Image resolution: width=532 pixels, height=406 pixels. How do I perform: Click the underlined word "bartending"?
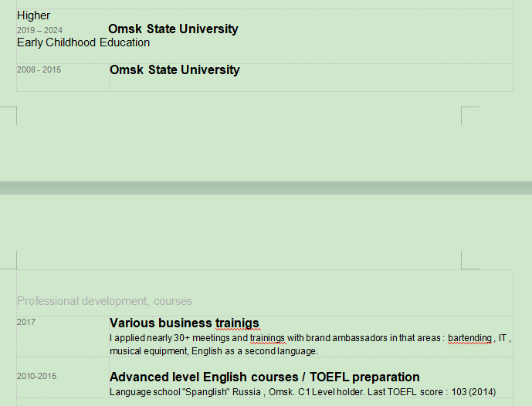469,338
